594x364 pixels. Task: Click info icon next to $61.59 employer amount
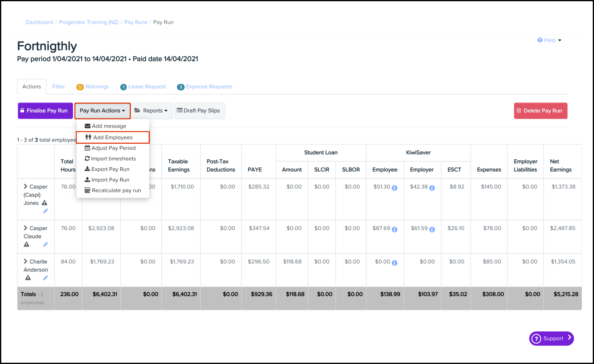pos(432,229)
